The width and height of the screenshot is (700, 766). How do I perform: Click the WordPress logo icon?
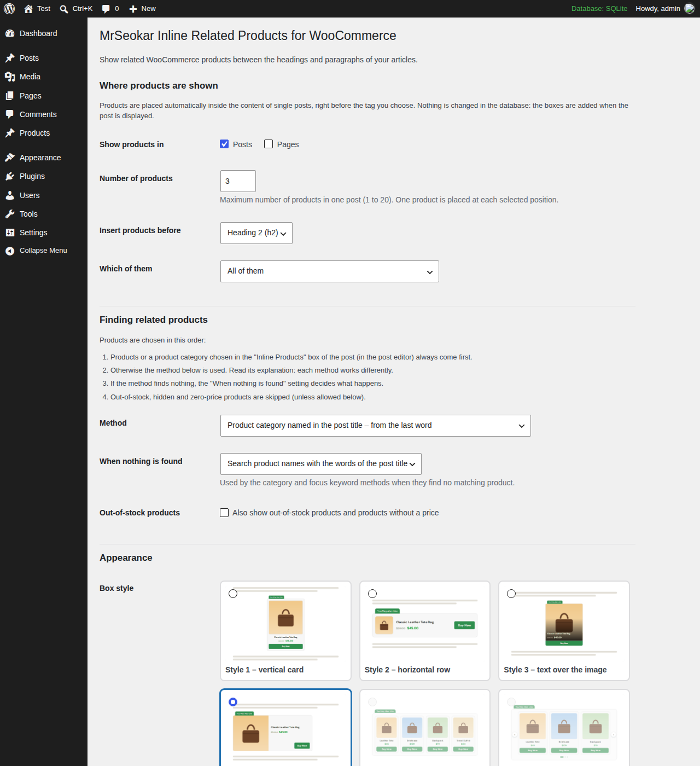click(x=9, y=9)
